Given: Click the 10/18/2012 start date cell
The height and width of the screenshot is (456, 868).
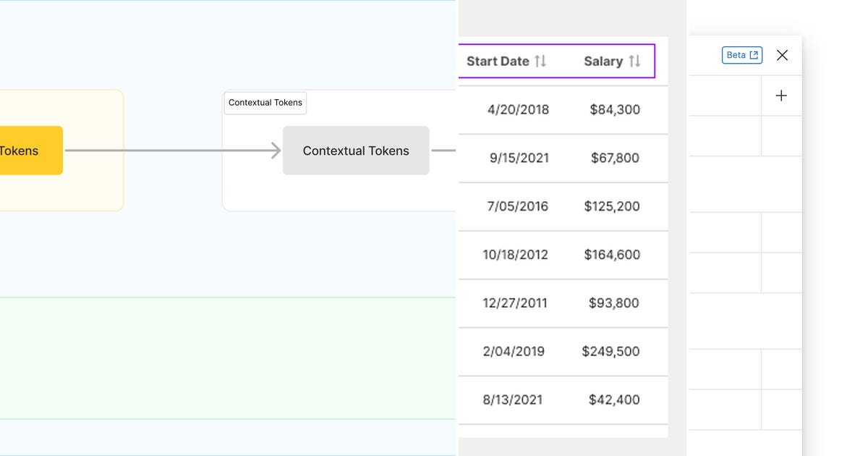Looking at the screenshot, I should pyautogui.click(x=515, y=255).
